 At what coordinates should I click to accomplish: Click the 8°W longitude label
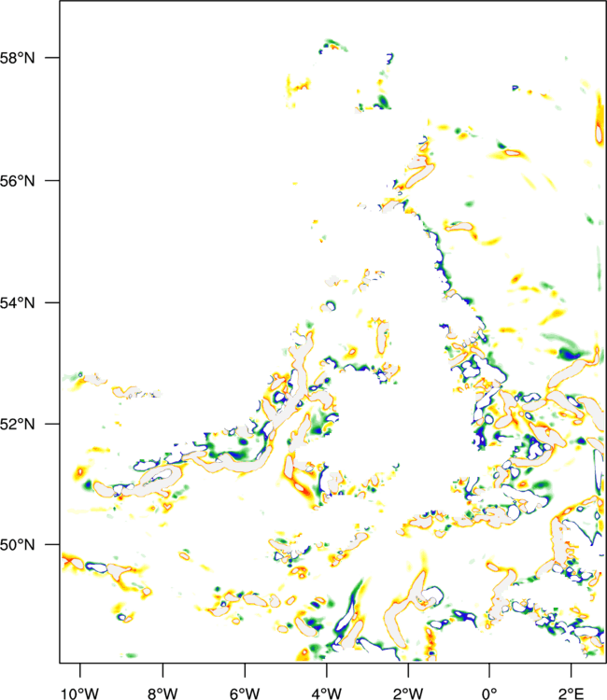tap(162, 693)
